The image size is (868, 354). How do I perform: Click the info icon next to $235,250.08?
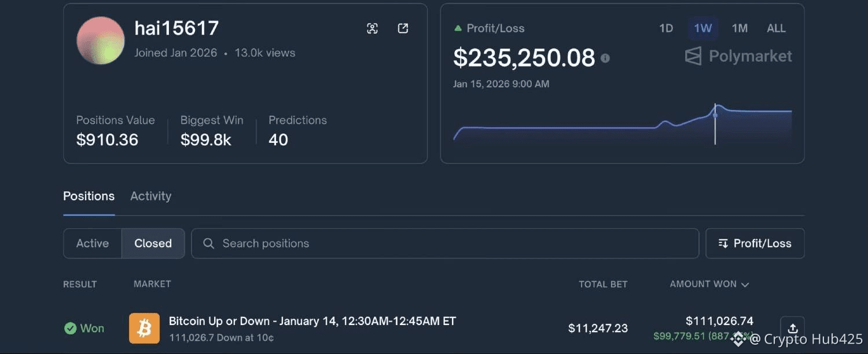click(605, 58)
